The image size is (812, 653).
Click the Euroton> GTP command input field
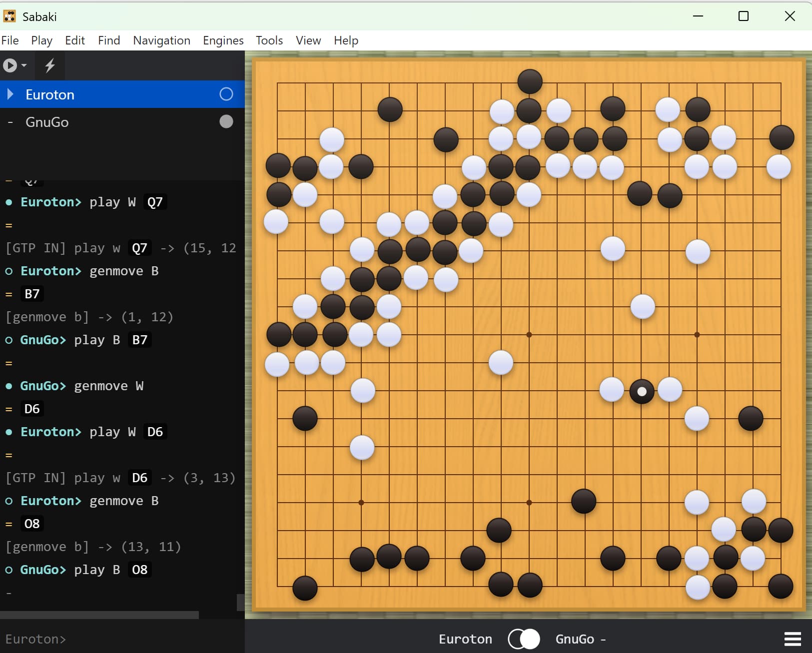pyautogui.click(x=122, y=639)
